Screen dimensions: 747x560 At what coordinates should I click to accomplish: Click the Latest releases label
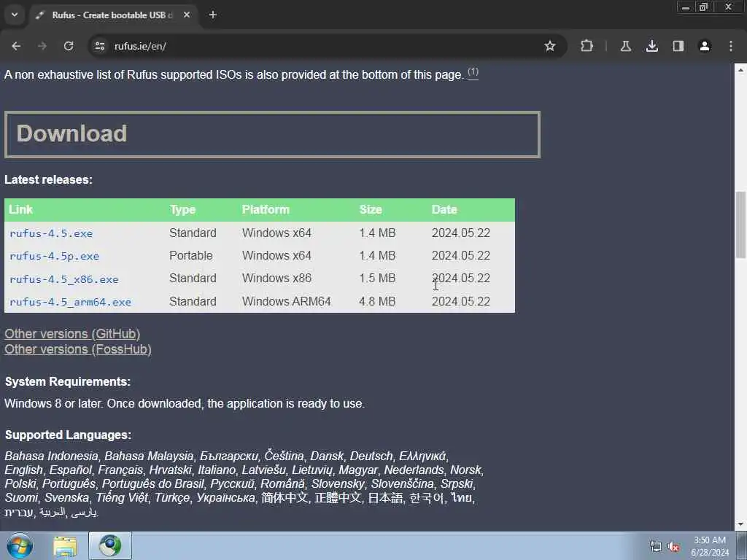(x=49, y=179)
